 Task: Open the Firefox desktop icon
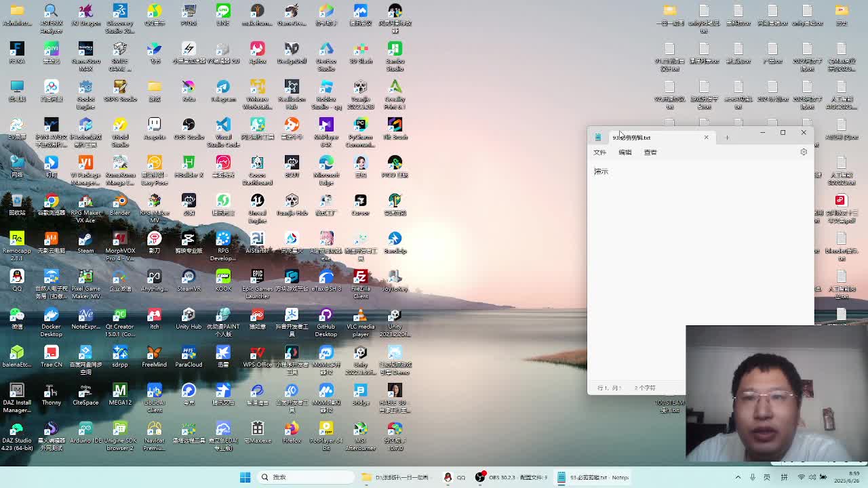pos(292,430)
